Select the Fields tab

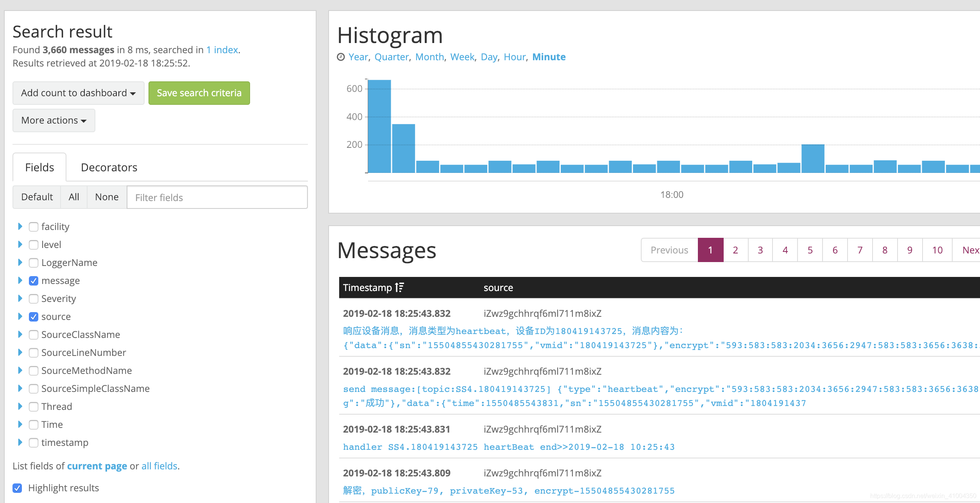pyautogui.click(x=39, y=167)
